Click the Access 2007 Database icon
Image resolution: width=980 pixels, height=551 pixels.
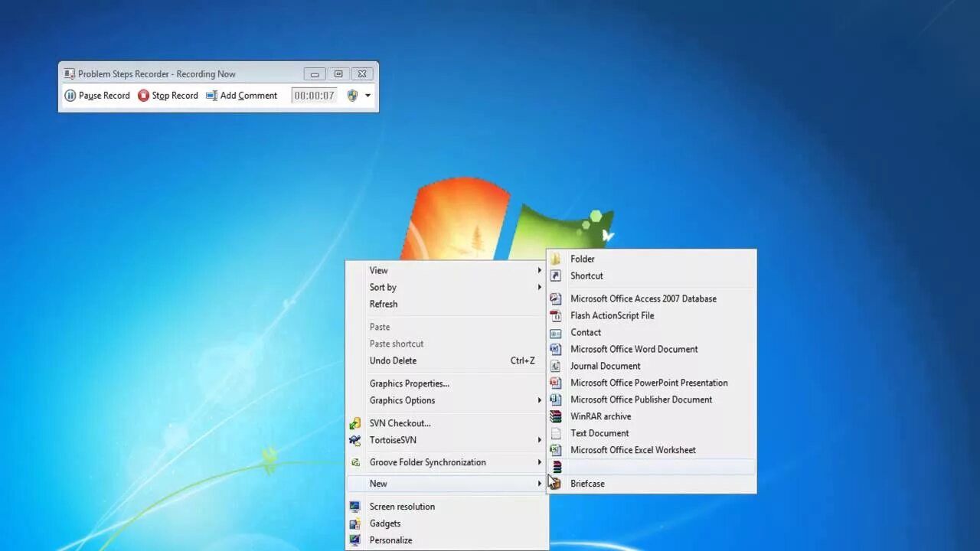556,298
